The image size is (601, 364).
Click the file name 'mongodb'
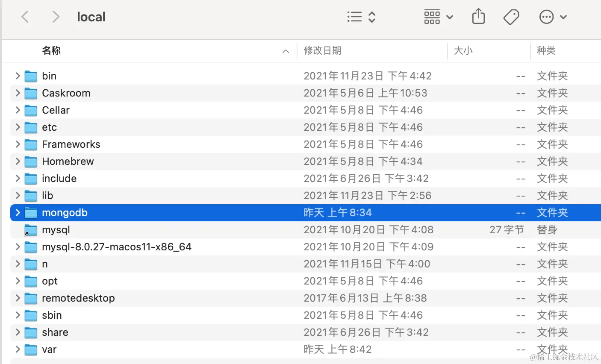[65, 213]
